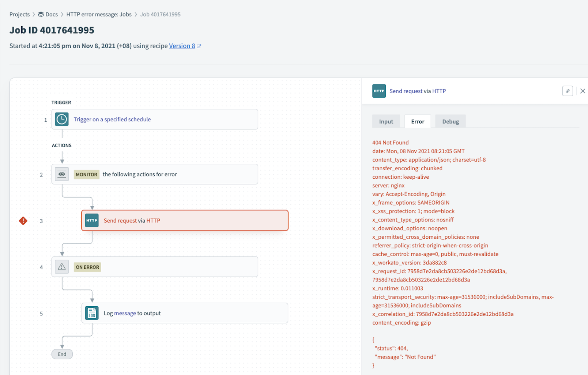Click the warning triangle icon on On Error step
Image resolution: width=588 pixels, height=375 pixels.
click(x=62, y=267)
